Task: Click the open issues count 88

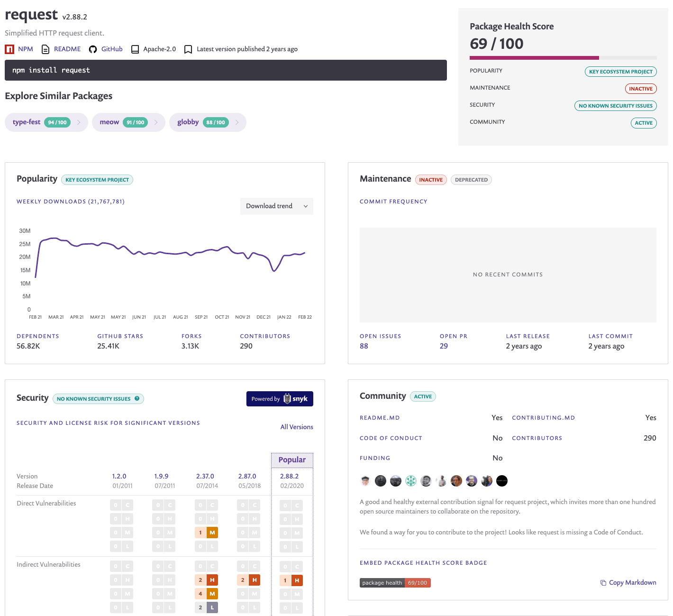Action: (364, 346)
